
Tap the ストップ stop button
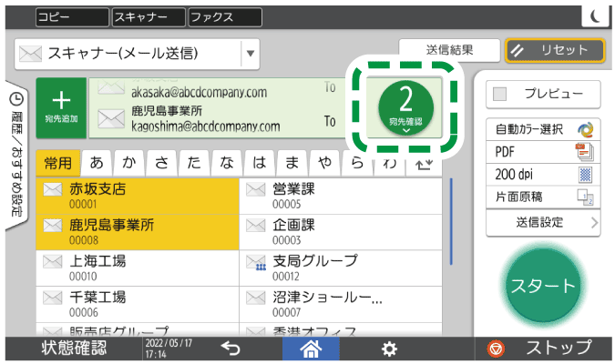point(543,348)
